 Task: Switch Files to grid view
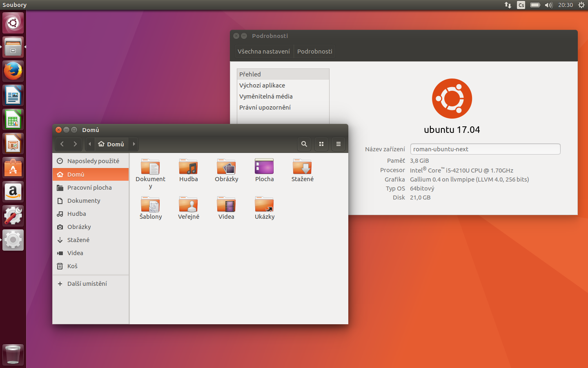(321, 144)
